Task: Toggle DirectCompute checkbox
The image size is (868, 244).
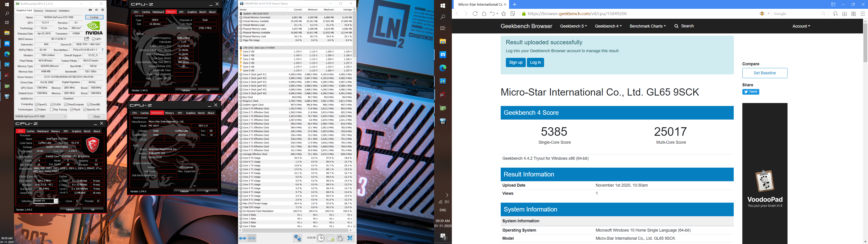Action: 66,104
